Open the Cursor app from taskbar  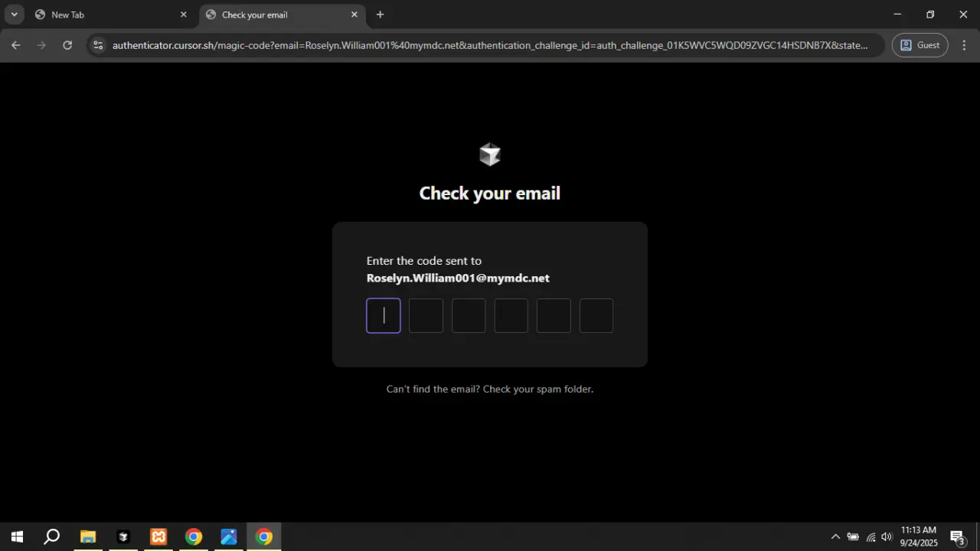[122, 536]
